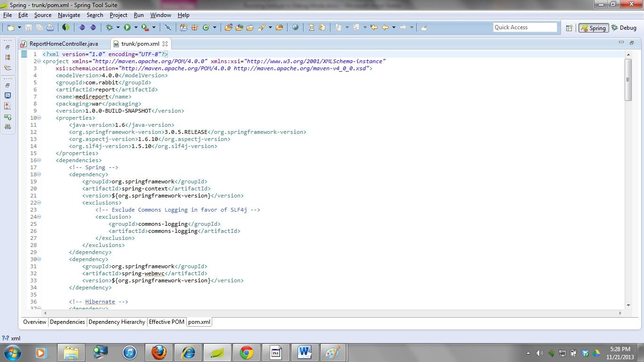
Task: Open Microsoft Word from taskbar
Action: click(x=305, y=352)
